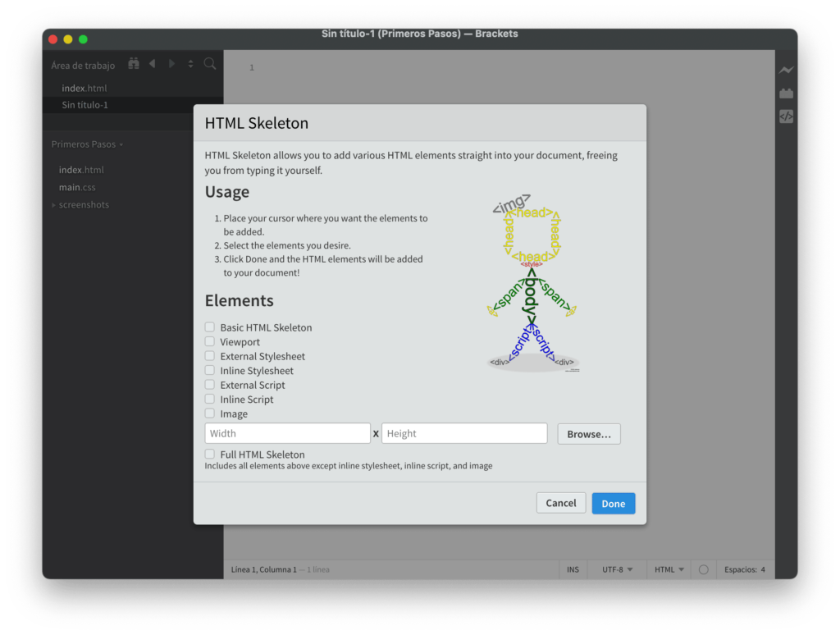Click the split-view layout icon
The image size is (840, 635).
(x=191, y=63)
